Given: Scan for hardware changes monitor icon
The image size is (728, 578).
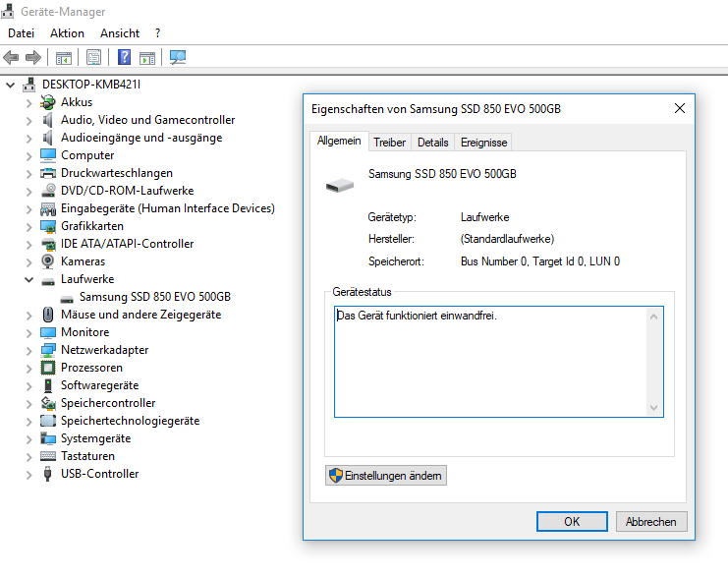Looking at the screenshot, I should 178,57.
